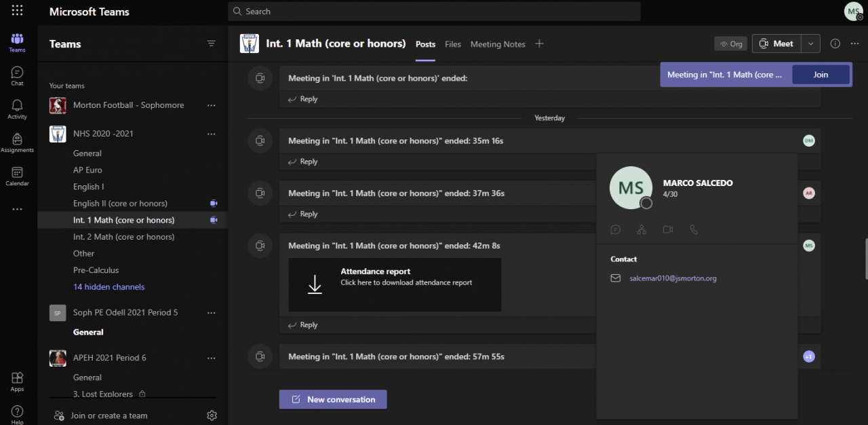Download the attendance report

pyautogui.click(x=395, y=284)
